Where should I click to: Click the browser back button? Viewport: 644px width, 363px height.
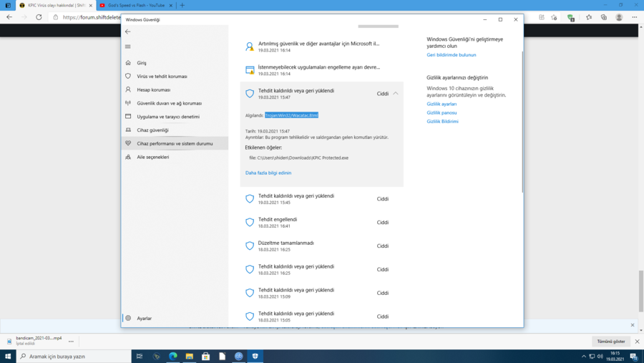[x=9, y=17]
